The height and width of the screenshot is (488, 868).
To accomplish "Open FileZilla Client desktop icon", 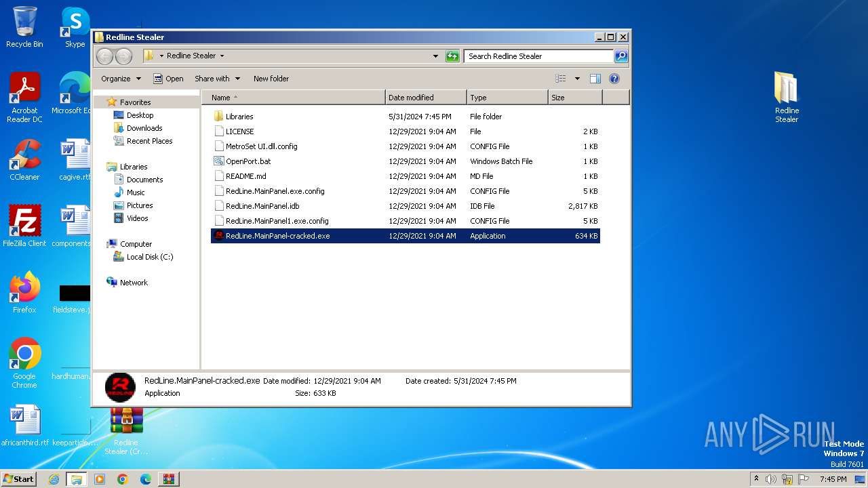I will coord(24,226).
